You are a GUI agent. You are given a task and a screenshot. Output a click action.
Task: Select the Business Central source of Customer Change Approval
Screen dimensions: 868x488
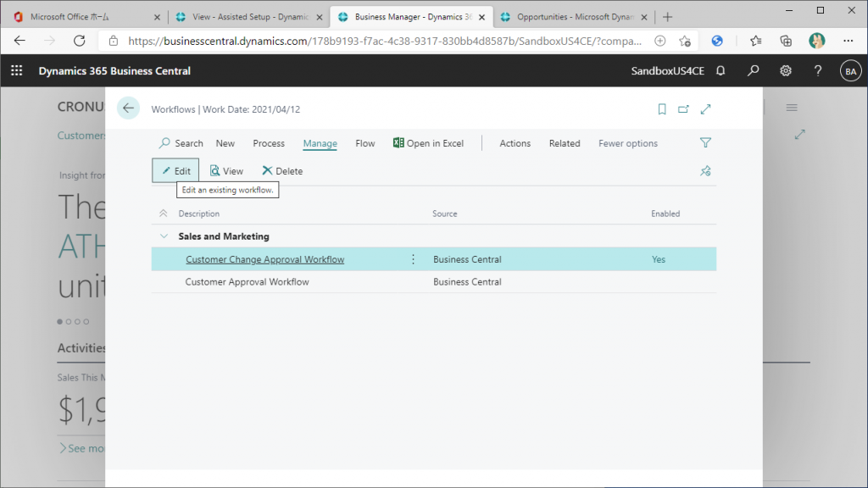point(467,259)
